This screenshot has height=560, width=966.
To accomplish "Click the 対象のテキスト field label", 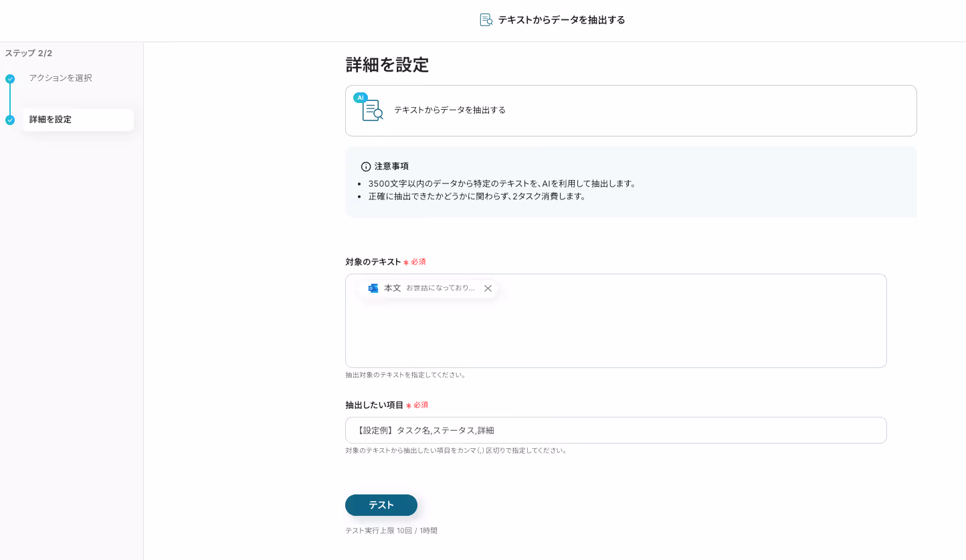I will 373,262.
